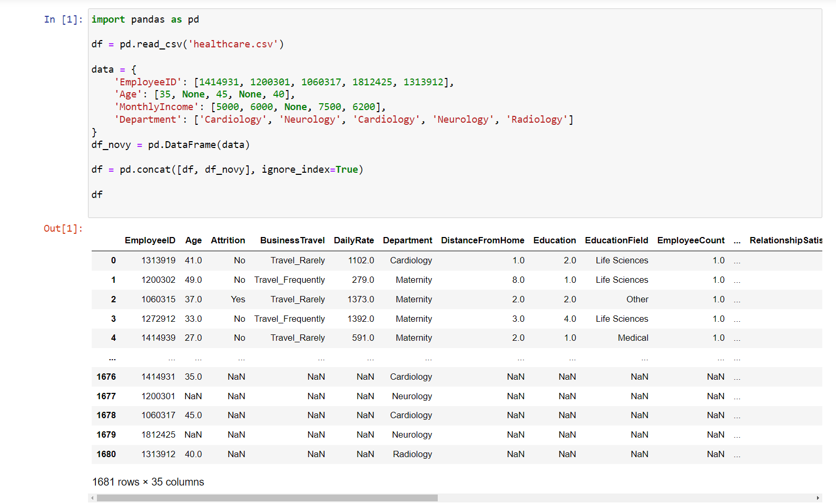Click ignore_index=True in the concat line

[x=310, y=170]
